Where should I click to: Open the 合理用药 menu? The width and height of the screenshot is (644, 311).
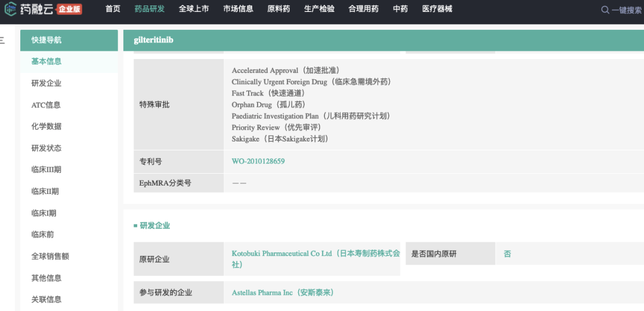coord(364,9)
